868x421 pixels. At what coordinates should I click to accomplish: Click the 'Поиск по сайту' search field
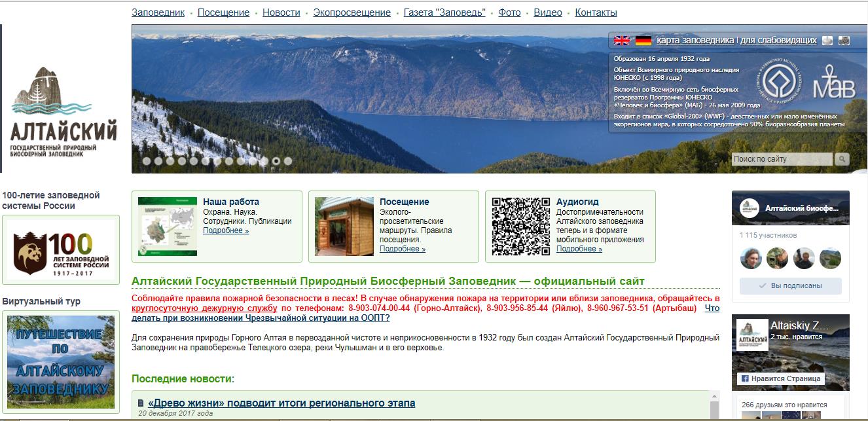[782, 159]
